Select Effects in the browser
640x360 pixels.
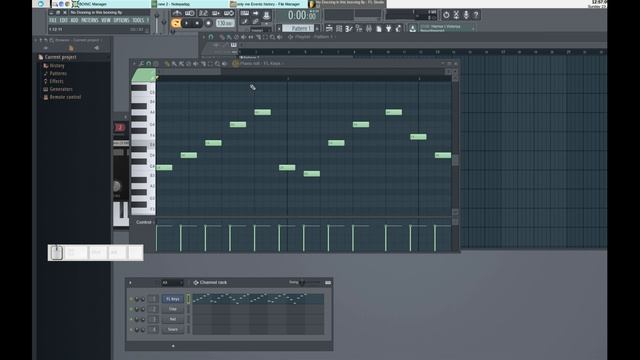point(56,81)
